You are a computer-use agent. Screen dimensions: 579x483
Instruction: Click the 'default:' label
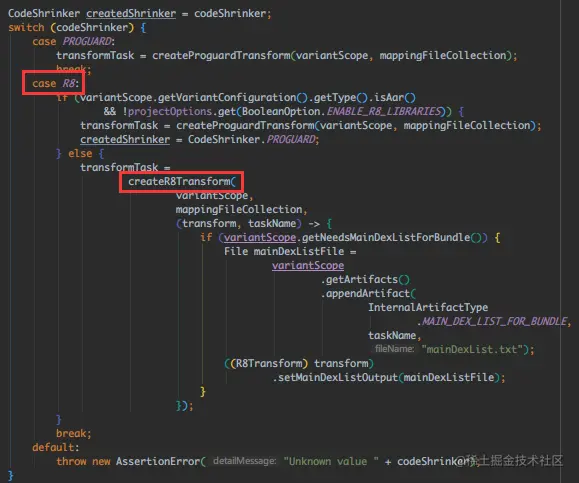pos(56,448)
